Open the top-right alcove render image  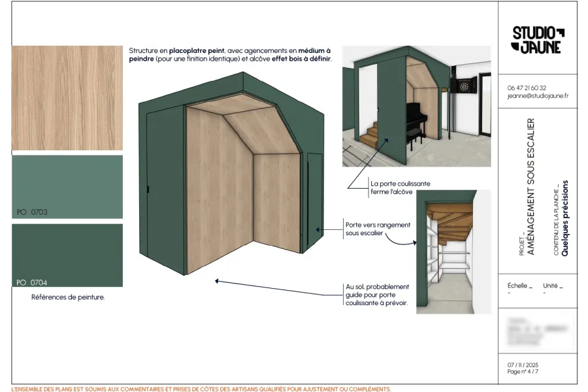click(416, 106)
